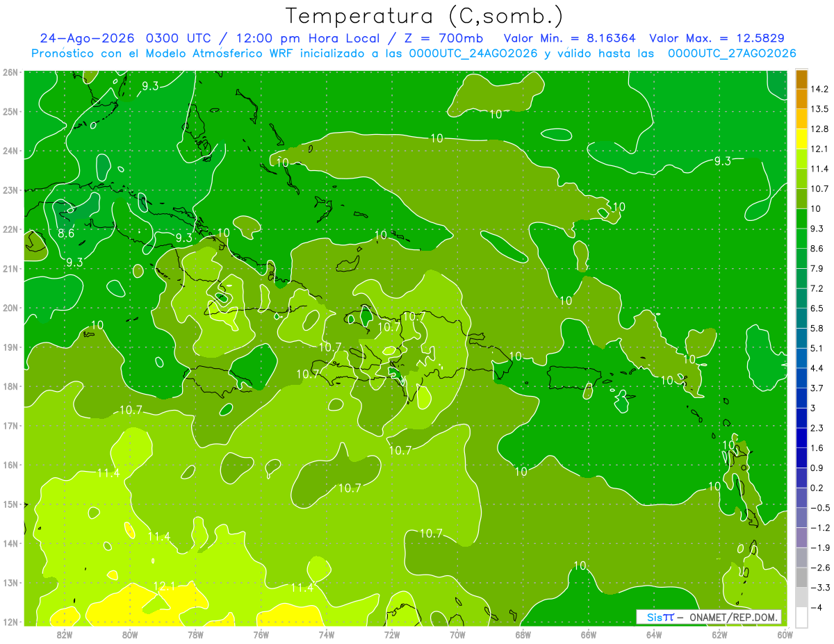Click the 21N latitude axis label
The image size is (834, 644).
[x=10, y=269]
